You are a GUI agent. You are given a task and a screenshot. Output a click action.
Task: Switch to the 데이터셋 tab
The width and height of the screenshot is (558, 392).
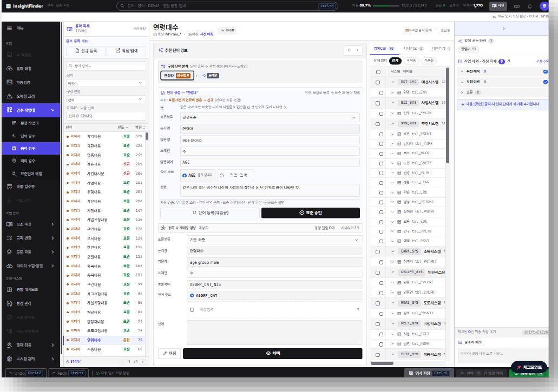(x=441, y=48)
